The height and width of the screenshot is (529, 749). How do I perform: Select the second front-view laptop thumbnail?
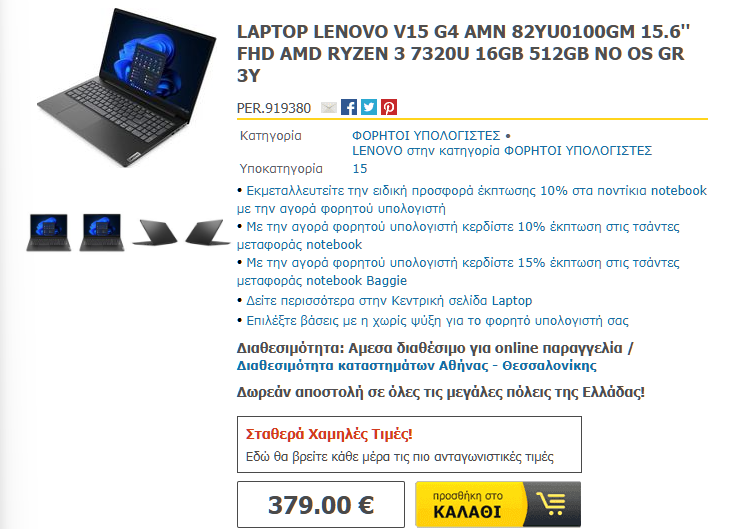pos(102,232)
